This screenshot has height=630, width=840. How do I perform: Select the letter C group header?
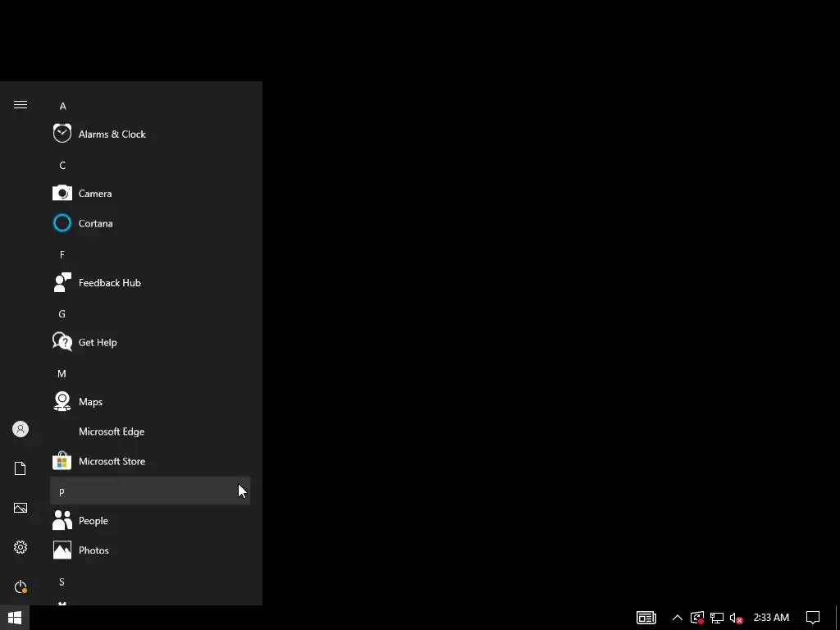[150, 165]
